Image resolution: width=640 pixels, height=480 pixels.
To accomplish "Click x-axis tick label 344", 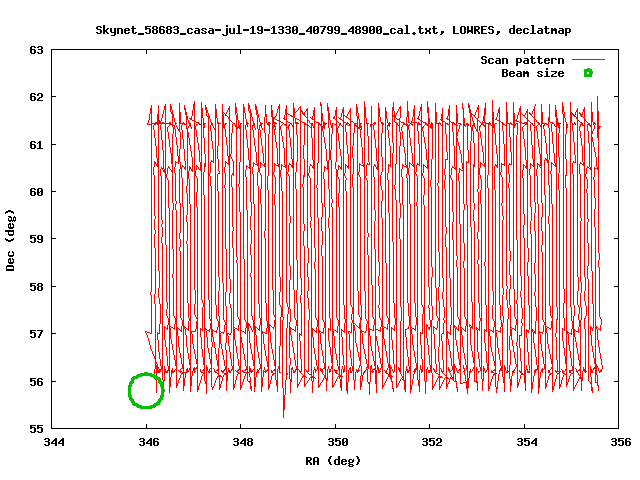I will click(x=54, y=442).
